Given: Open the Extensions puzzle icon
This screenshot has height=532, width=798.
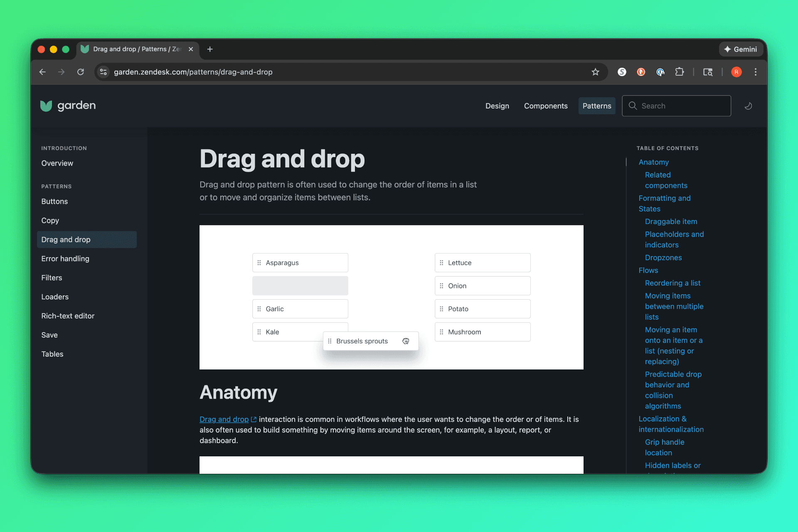Looking at the screenshot, I should click(680, 72).
